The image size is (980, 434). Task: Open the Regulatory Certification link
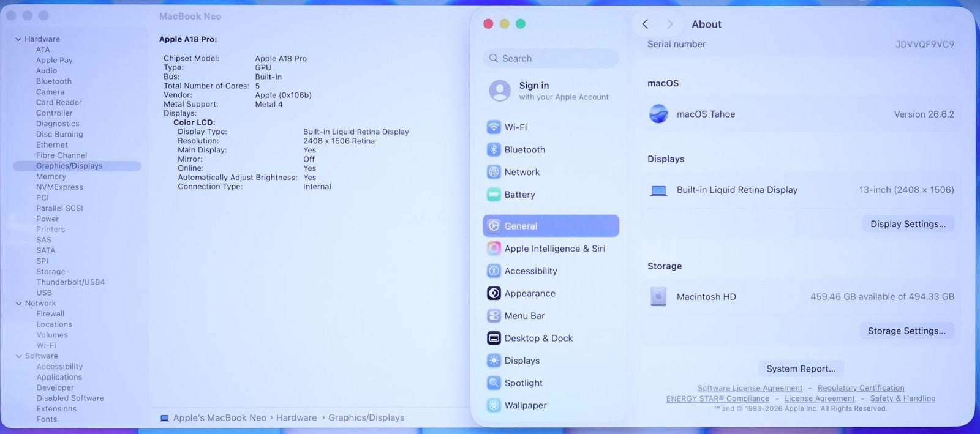point(861,388)
